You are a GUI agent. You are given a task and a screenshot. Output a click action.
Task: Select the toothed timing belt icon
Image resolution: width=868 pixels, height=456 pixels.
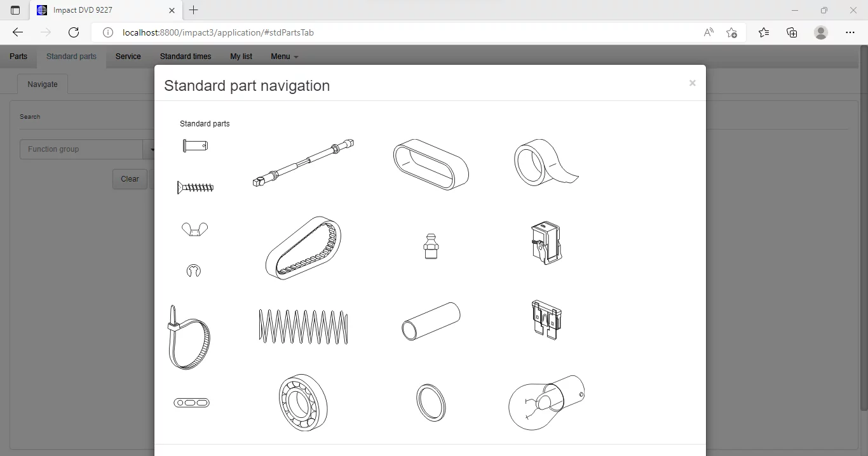[x=303, y=248]
